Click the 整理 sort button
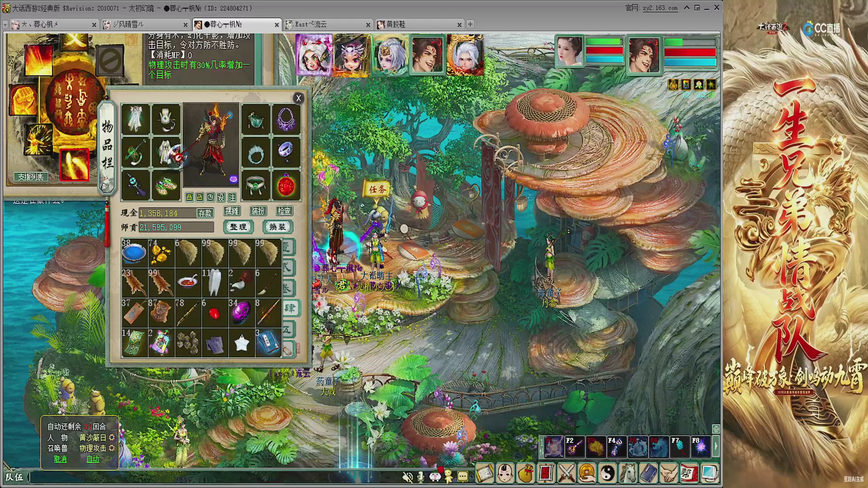Image resolution: width=868 pixels, height=488 pixels. pyautogui.click(x=238, y=227)
